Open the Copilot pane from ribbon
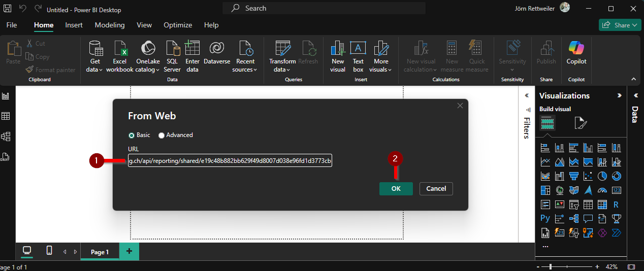 click(576, 53)
